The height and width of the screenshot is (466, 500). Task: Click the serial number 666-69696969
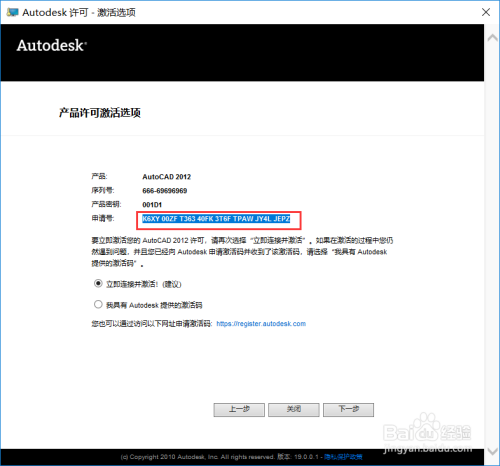tap(165, 191)
